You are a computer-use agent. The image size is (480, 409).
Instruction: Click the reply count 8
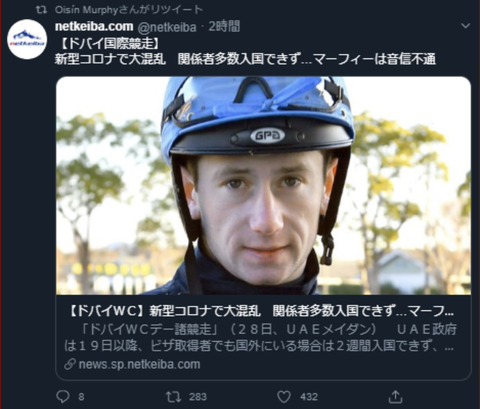pos(81,397)
